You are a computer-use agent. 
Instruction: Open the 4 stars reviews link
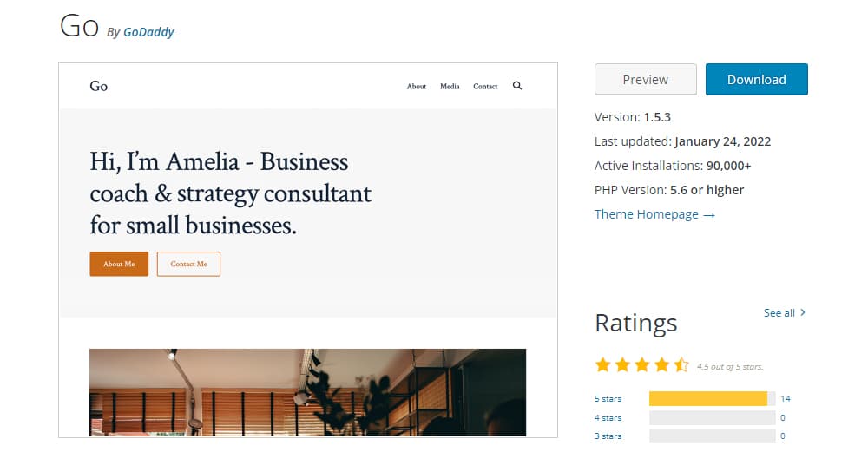point(608,417)
